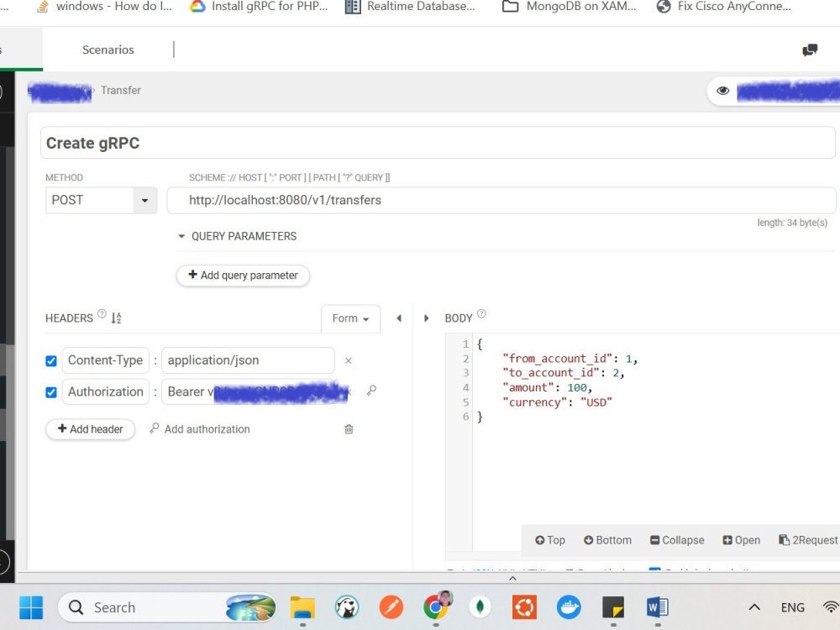The height and width of the screenshot is (630, 840).
Task: Open the 'windows - How do I' bookmark
Action: pyautogui.click(x=104, y=7)
